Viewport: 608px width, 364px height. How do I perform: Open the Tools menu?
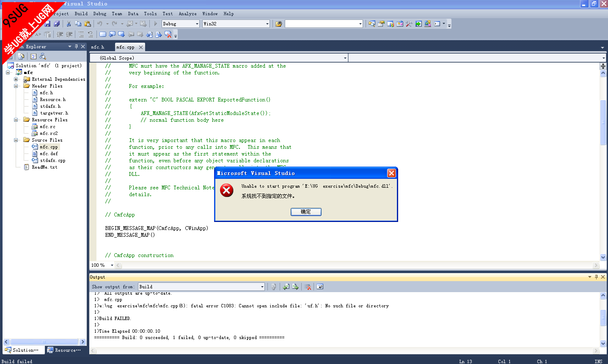pos(150,14)
